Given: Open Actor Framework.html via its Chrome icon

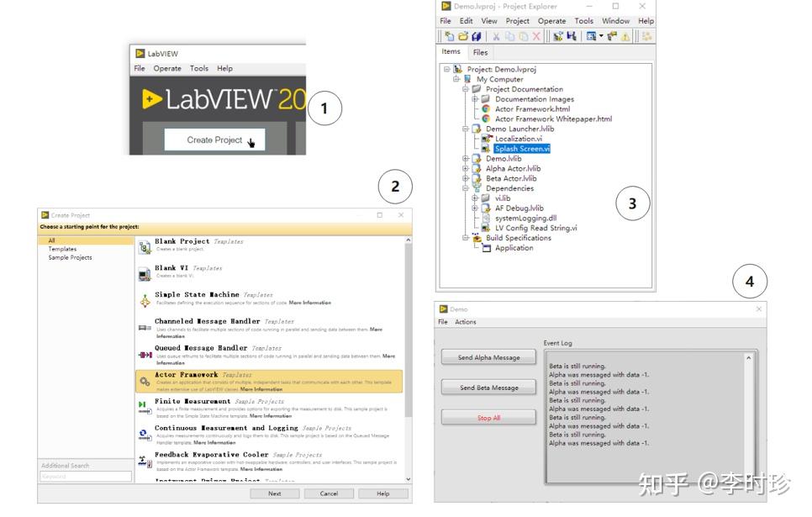Looking at the screenshot, I should click(487, 108).
